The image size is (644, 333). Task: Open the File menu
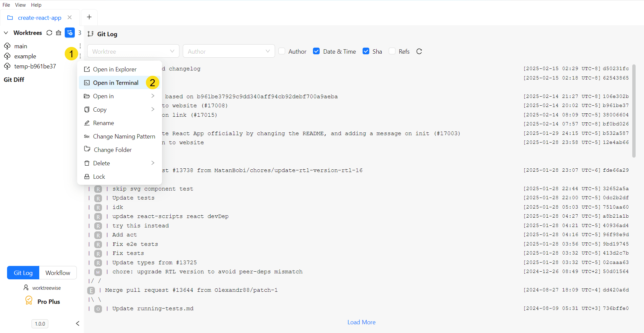[x=6, y=5]
